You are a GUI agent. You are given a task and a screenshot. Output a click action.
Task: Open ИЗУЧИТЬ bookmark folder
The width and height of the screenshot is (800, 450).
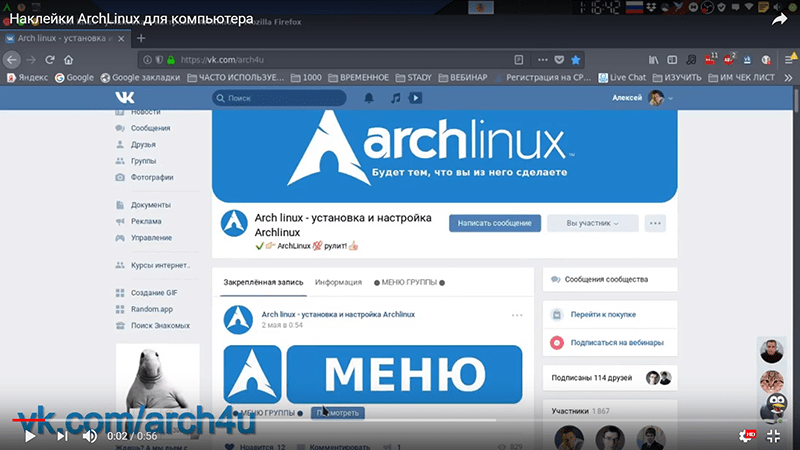tap(677, 78)
